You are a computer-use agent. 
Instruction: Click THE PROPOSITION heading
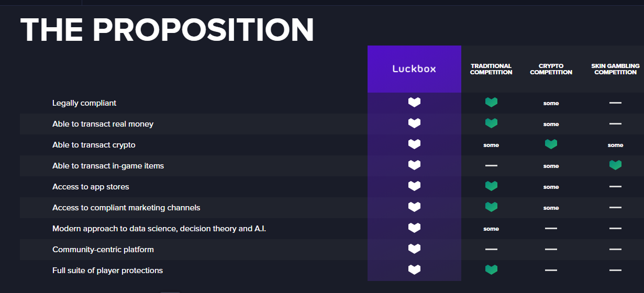(x=167, y=29)
